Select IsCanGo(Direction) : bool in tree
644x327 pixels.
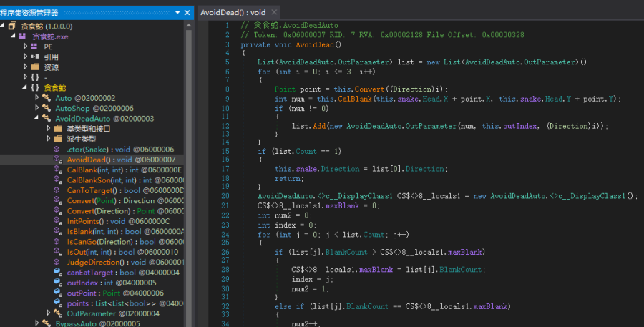(125, 242)
